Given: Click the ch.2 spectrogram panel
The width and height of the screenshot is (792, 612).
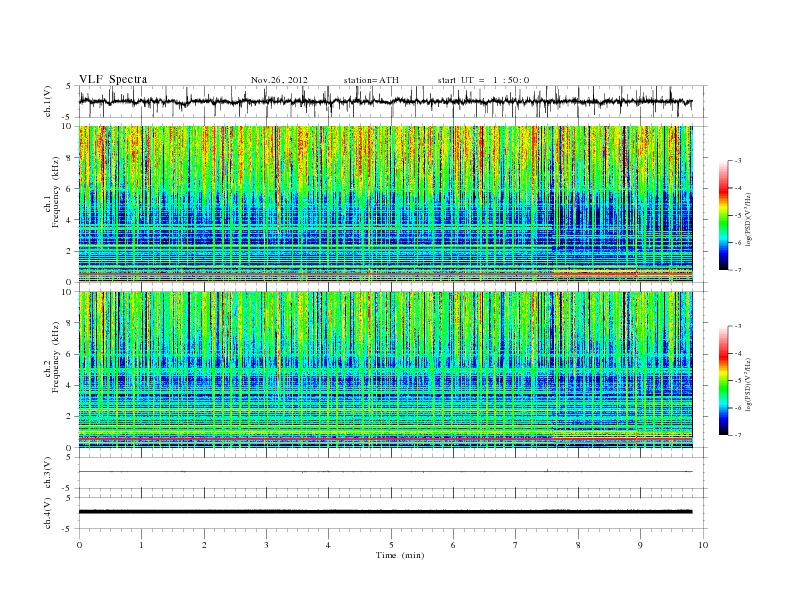Looking at the screenshot, I should pos(385,370).
